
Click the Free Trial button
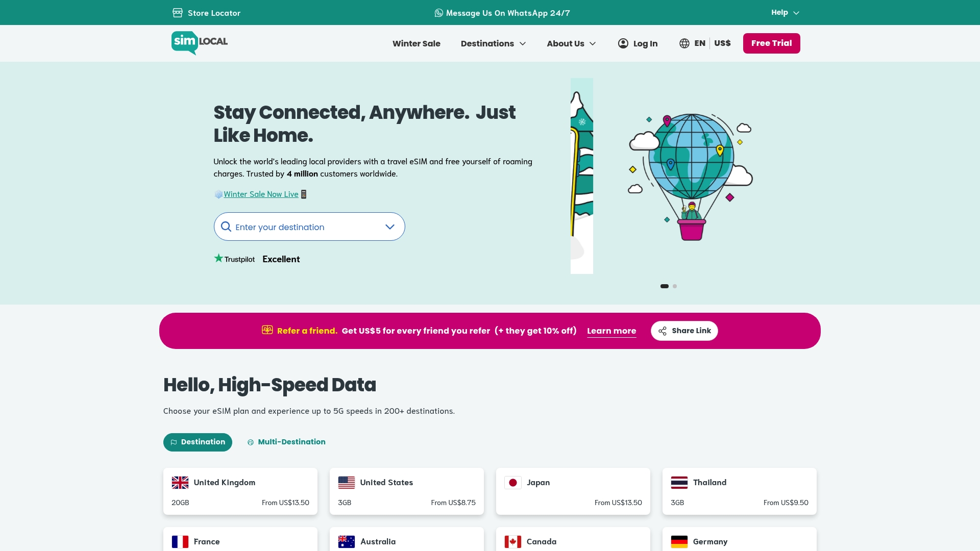pos(771,43)
